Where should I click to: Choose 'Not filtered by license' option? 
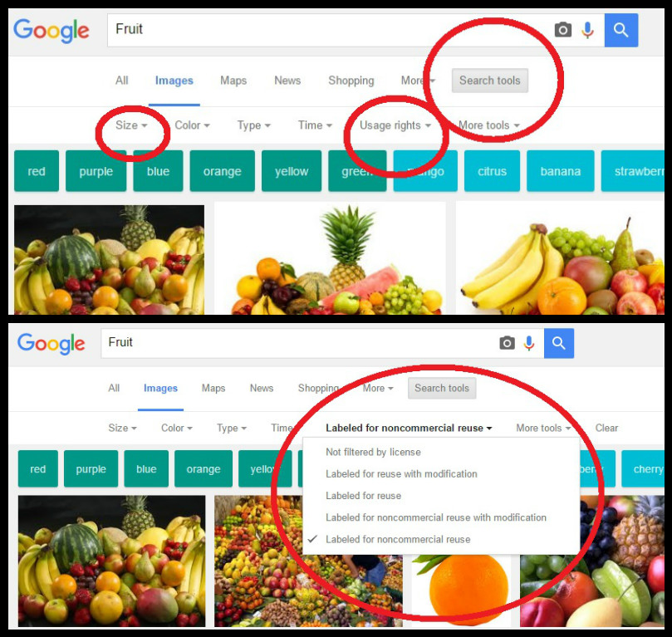pos(373,452)
